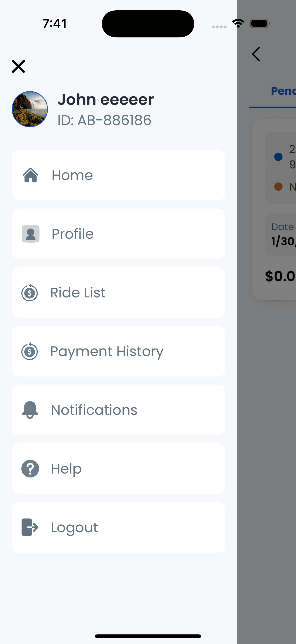Tap the bell icon beside Notifications

click(30, 410)
